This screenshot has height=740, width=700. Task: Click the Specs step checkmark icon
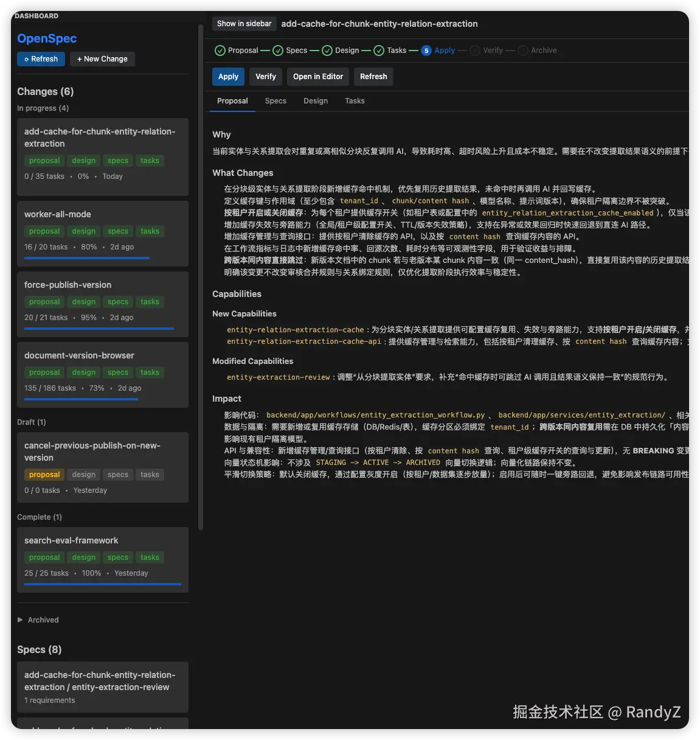[278, 51]
